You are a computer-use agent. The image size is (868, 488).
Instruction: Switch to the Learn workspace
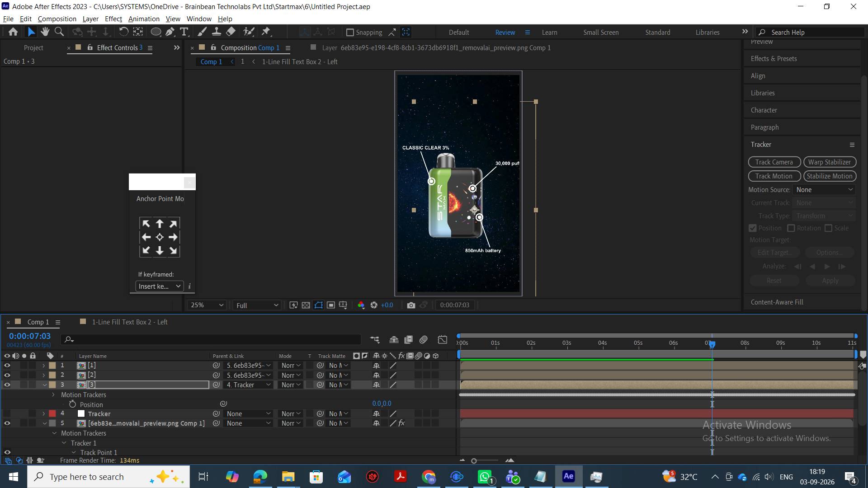pyautogui.click(x=549, y=33)
